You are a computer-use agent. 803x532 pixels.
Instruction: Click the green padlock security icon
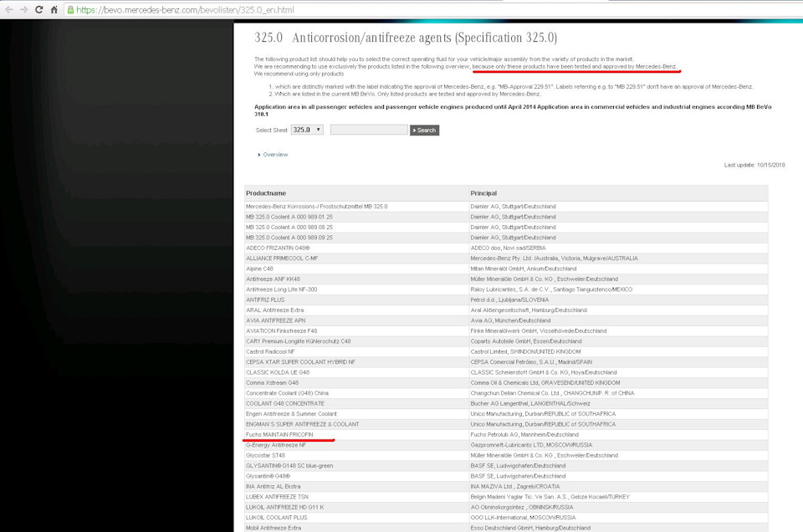click(x=70, y=10)
